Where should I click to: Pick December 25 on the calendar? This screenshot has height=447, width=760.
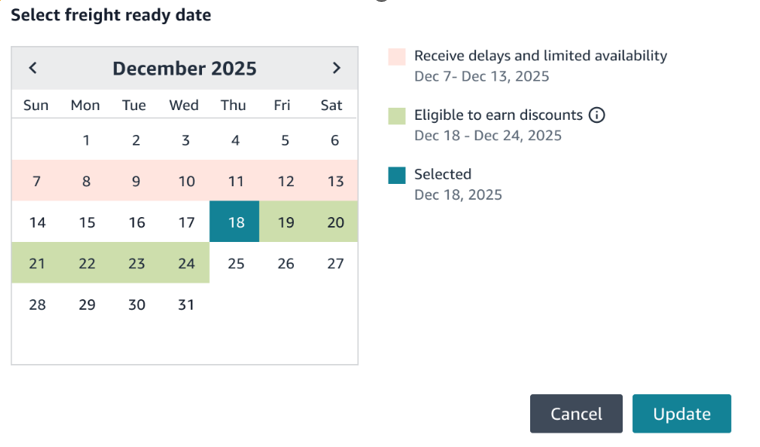click(235, 263)
